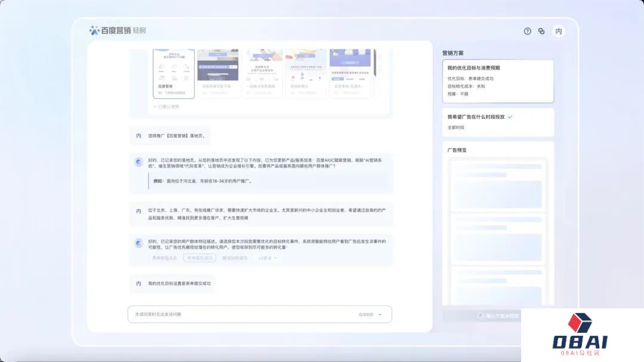
Task: Click the send arrow in input box
Action: pos(380,314)
